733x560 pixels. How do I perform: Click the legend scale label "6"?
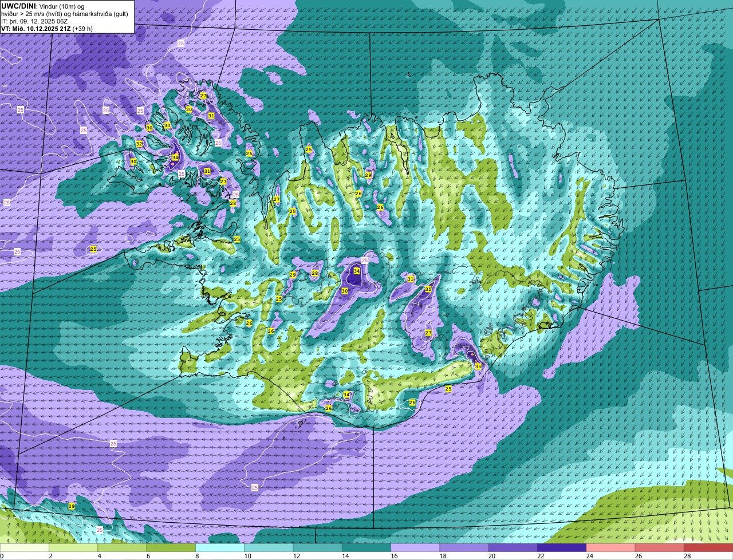[x=148, y=556]
